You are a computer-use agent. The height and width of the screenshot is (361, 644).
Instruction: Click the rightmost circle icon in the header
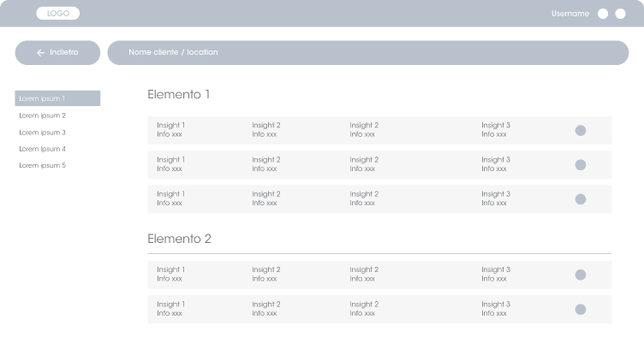(620, 14)
